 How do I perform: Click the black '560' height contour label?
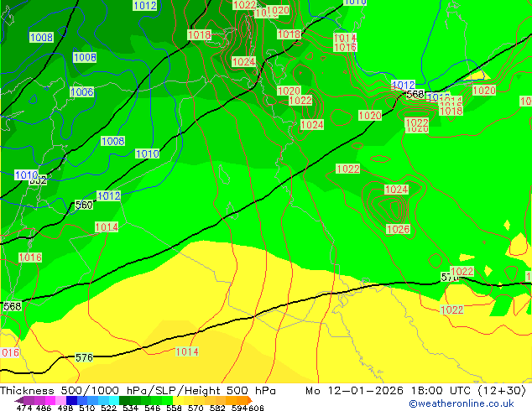(84, 205)
